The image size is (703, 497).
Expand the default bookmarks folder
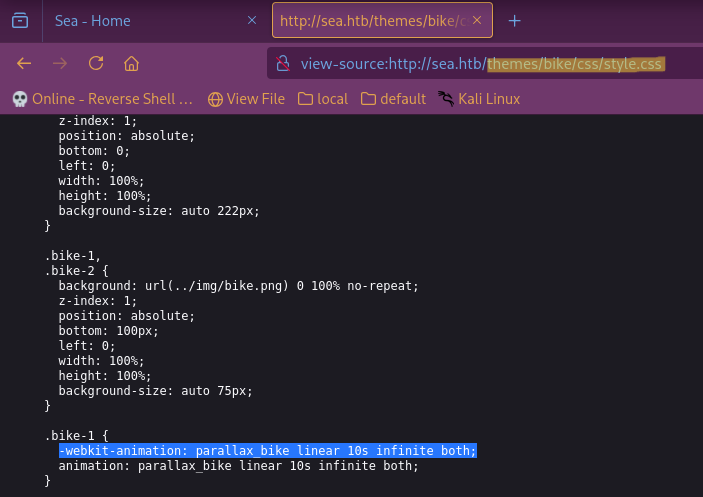point(393,99)
